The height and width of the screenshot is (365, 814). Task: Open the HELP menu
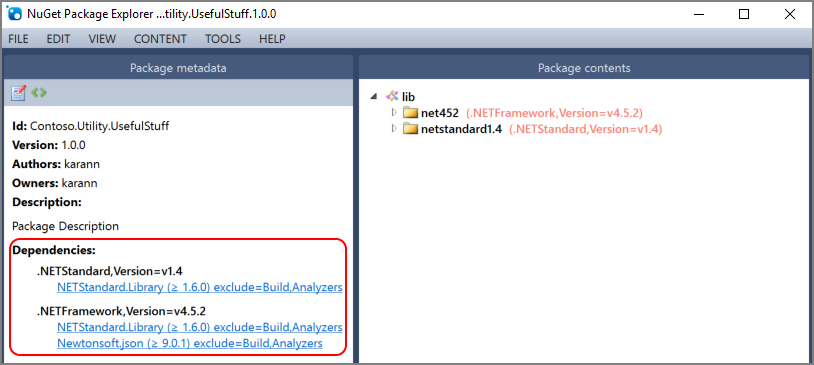(272, 39)
